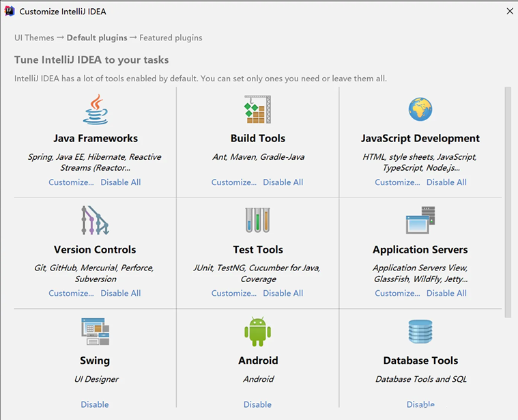Click the Database Tools heading
The height and width of the screenshot is (420, 518).
tap(420, 361)
